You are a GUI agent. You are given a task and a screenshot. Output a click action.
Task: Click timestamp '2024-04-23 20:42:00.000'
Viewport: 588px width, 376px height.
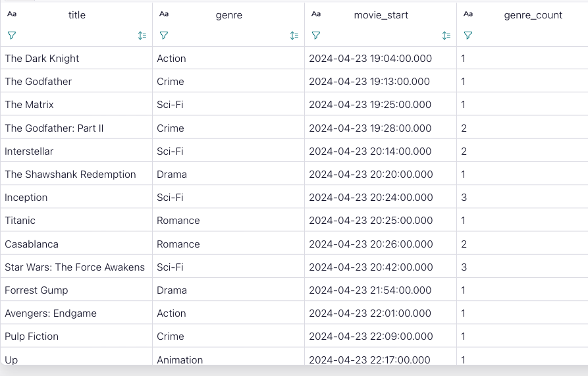tap(371, 267)
